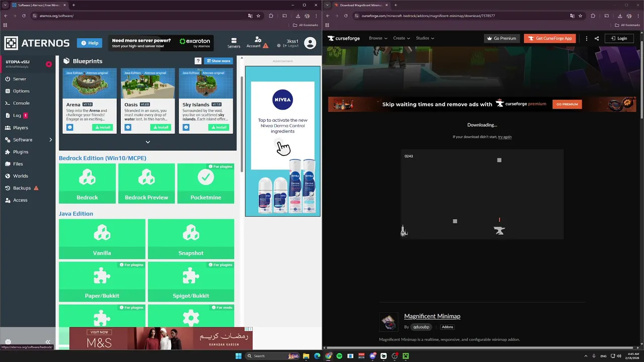Click Blueprints question mark help icon
The image size is (644, 362).
pos(198,61)
